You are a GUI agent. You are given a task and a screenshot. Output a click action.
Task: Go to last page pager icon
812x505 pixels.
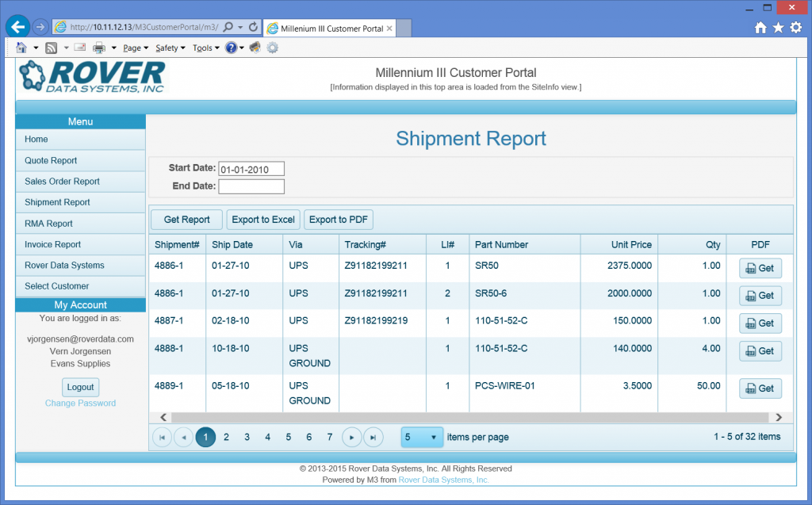[373, 437]
